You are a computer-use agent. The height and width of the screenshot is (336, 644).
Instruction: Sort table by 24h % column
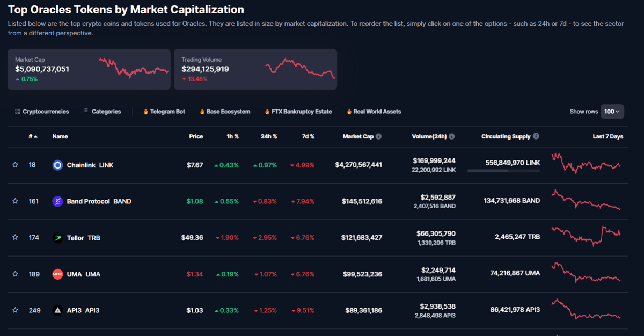tap(269, 136)
